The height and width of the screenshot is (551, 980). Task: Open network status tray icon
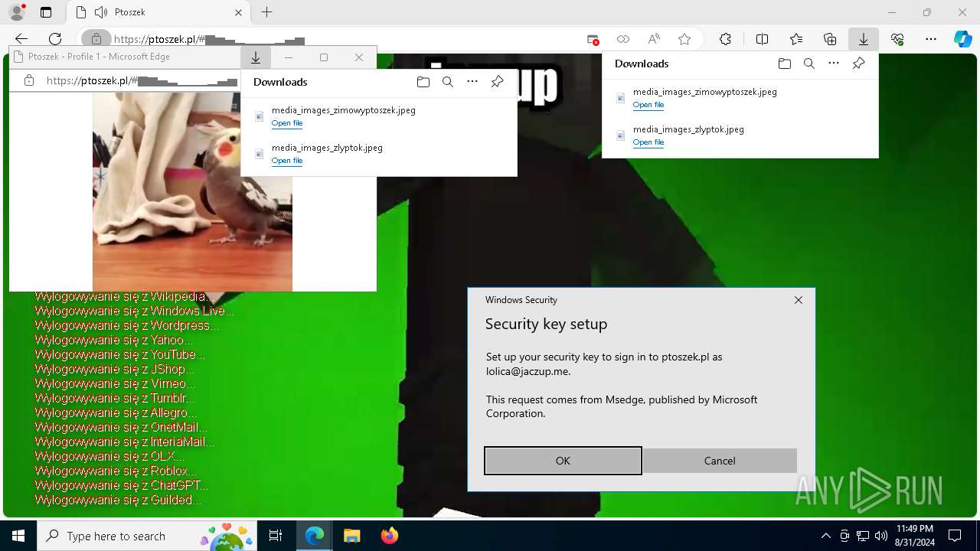pos(863,536)
